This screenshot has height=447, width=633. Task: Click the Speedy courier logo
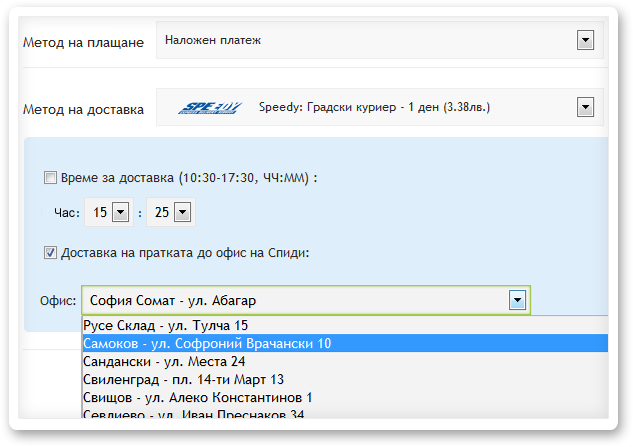point(211,107)
